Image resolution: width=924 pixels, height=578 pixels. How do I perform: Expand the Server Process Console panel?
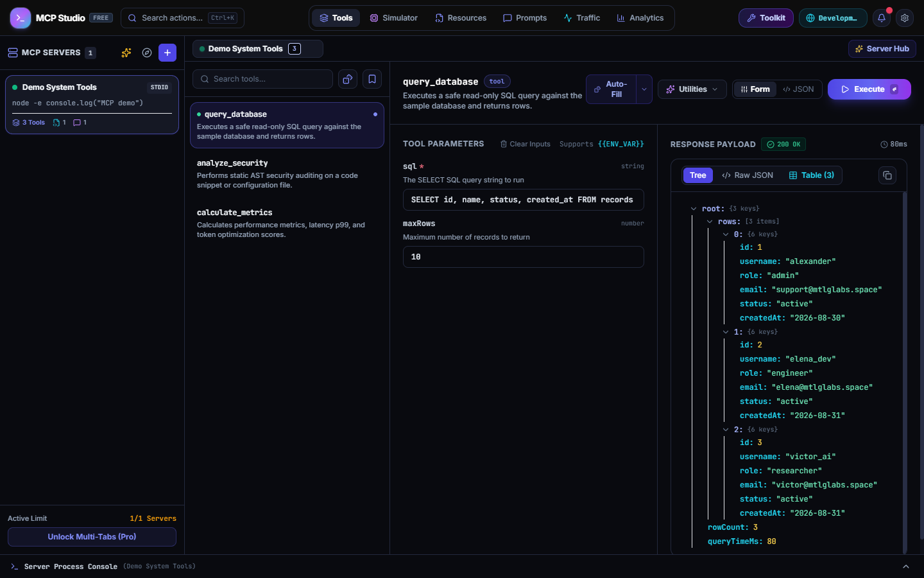coord(906,566)
